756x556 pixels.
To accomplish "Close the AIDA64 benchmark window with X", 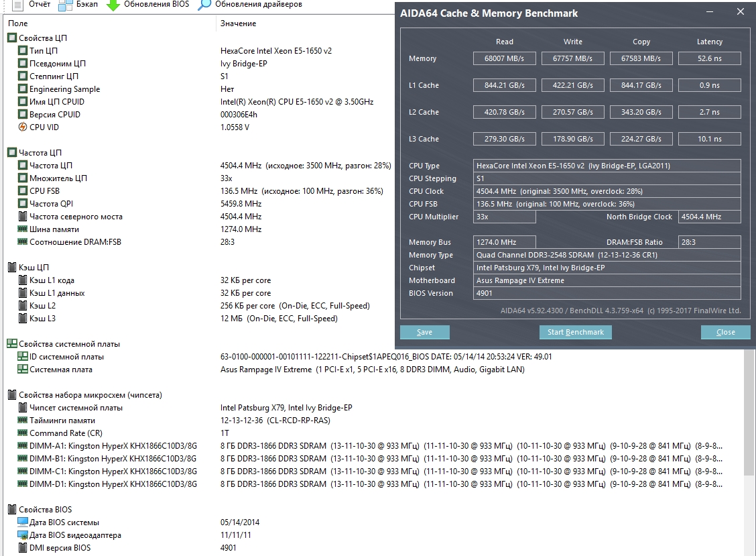I will pyautogui.click(x=741, y=11).
